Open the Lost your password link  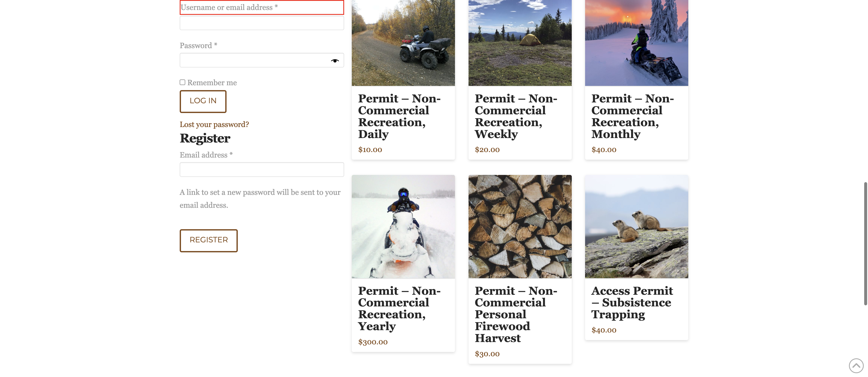click(214, 124)
